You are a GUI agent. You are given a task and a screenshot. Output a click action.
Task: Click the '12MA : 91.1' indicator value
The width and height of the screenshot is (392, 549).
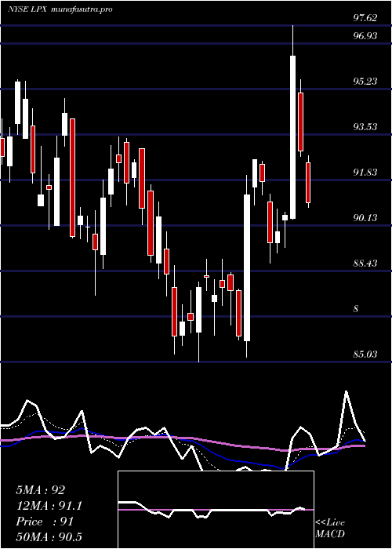coord(49,506)
